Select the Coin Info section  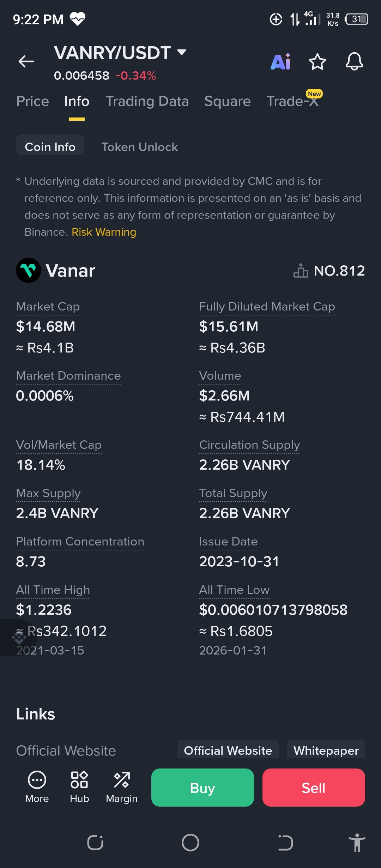50,147
